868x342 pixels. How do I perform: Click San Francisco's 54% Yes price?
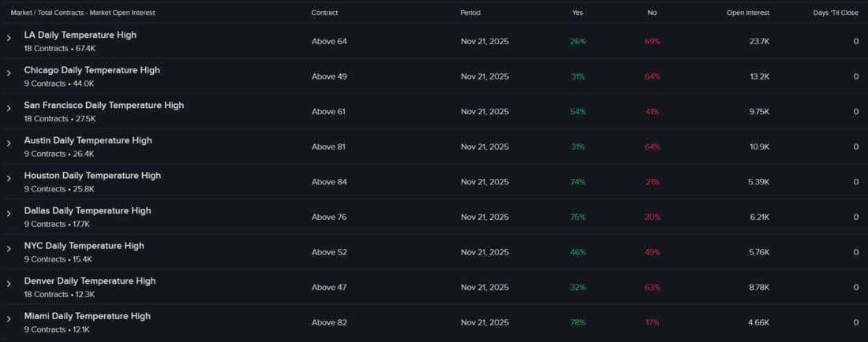pyautogui.click(x=578, y=112)
